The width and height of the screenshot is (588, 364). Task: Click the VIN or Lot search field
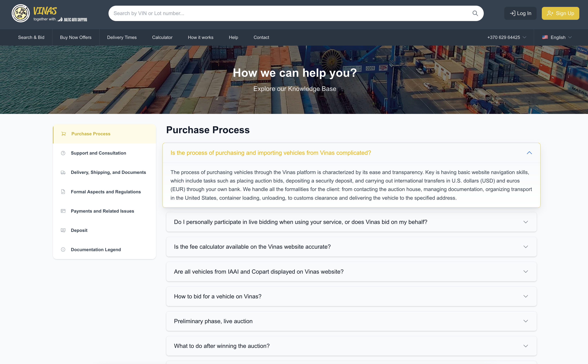289,13
